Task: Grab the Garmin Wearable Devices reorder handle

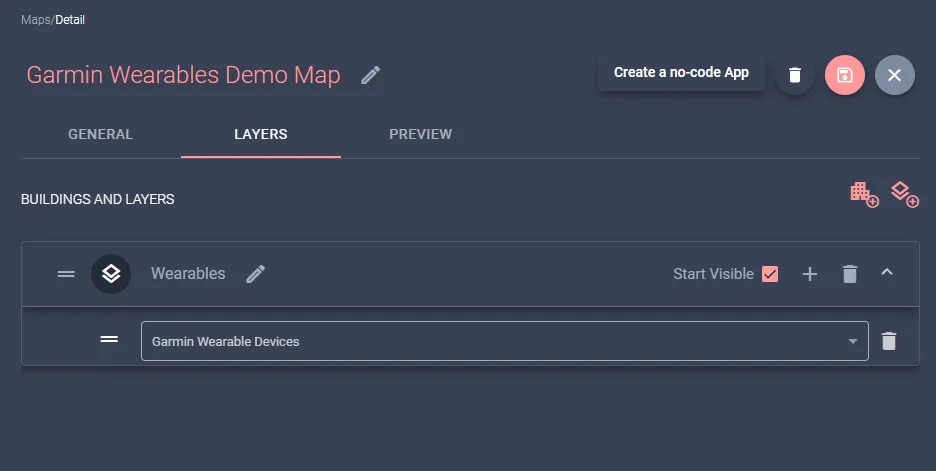Action: point(109,339)
